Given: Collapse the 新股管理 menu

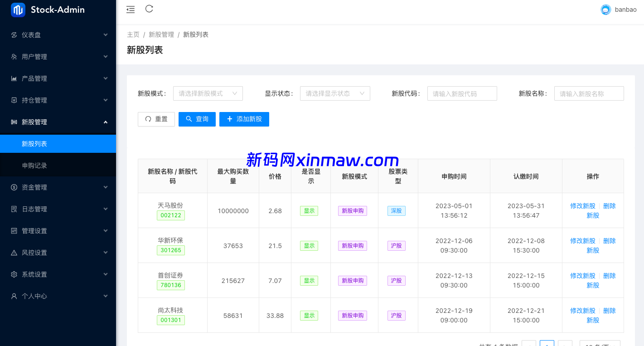Looking at the screenshot, I should (58, 122).
